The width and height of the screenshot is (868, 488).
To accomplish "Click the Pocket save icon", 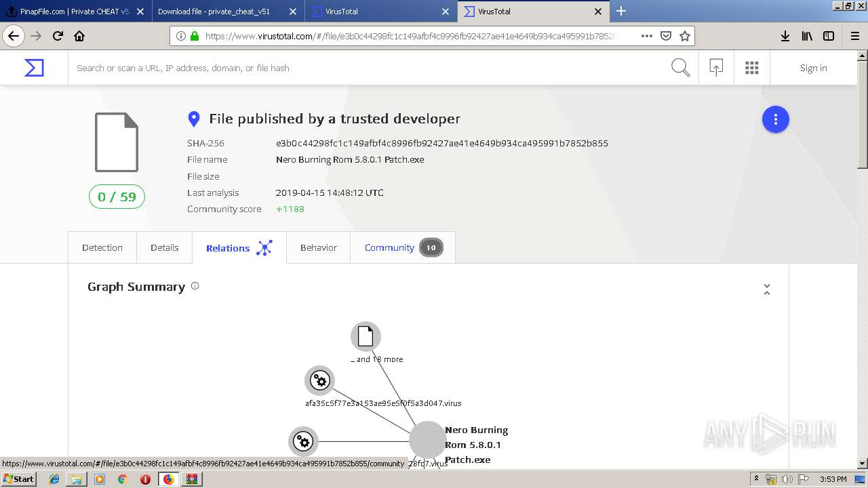I will pyautogui.click(x=666, y=36).
